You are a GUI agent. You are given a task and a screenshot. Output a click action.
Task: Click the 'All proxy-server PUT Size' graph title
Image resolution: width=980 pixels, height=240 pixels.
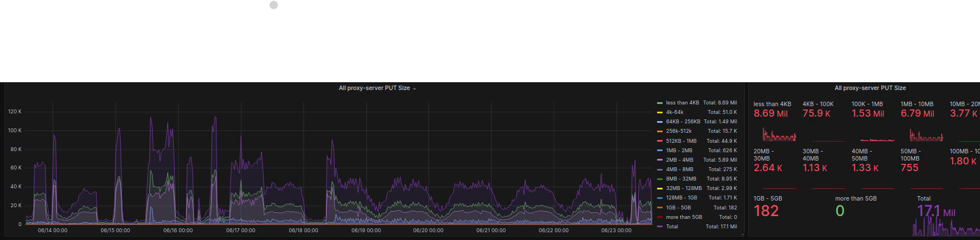click(374, 88)
